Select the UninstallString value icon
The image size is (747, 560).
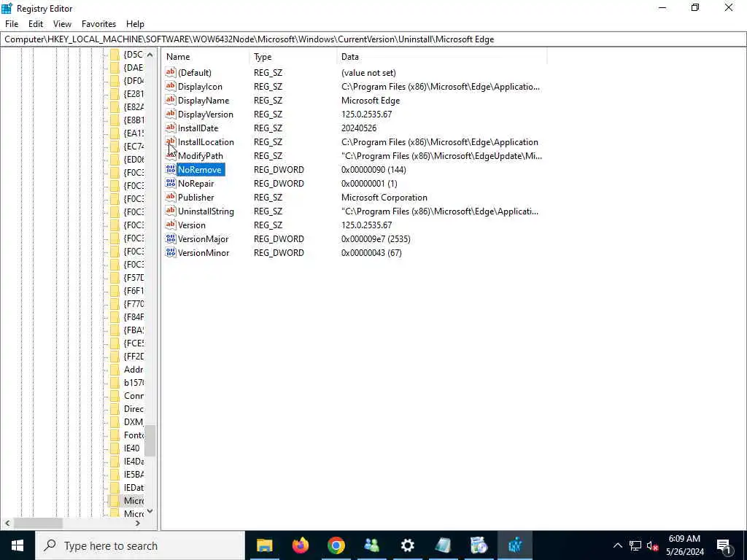coord(171,211)
